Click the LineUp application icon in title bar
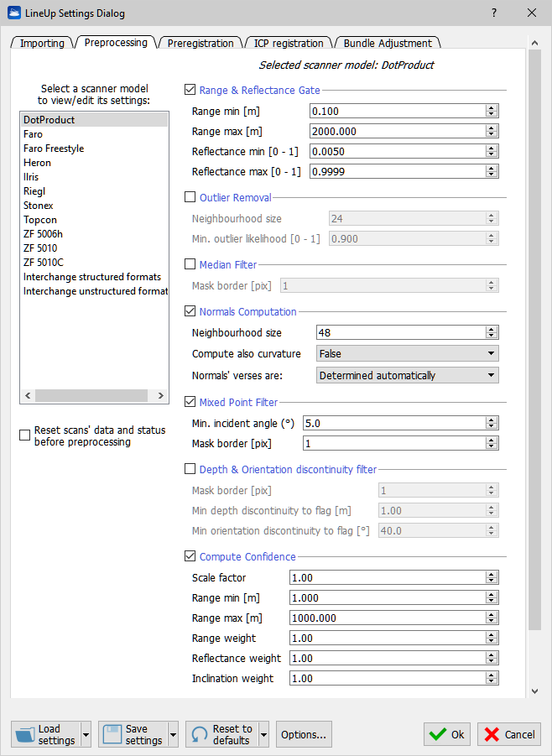This screenshot has height=756, width=552. (x=14, y=13)
